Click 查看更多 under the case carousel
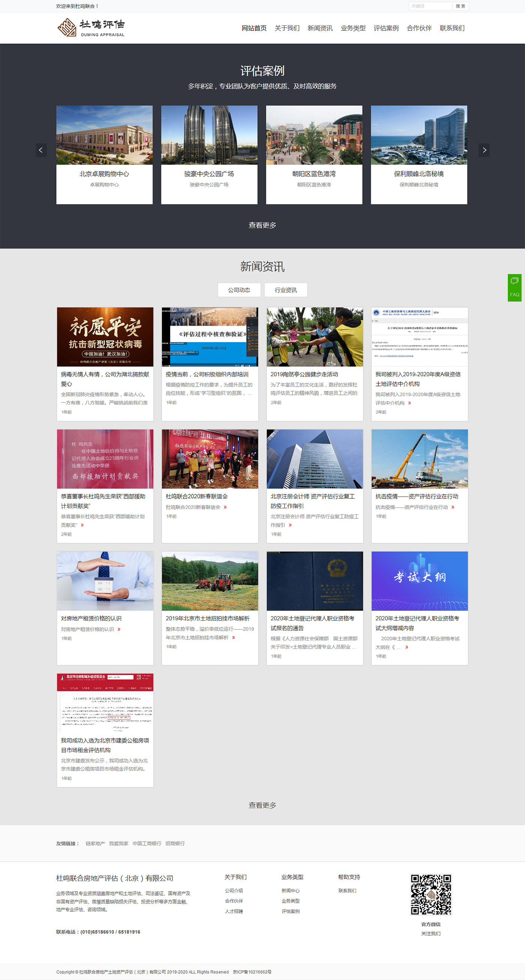This screenshot has width=525, height=980. (x=262, y=225)
